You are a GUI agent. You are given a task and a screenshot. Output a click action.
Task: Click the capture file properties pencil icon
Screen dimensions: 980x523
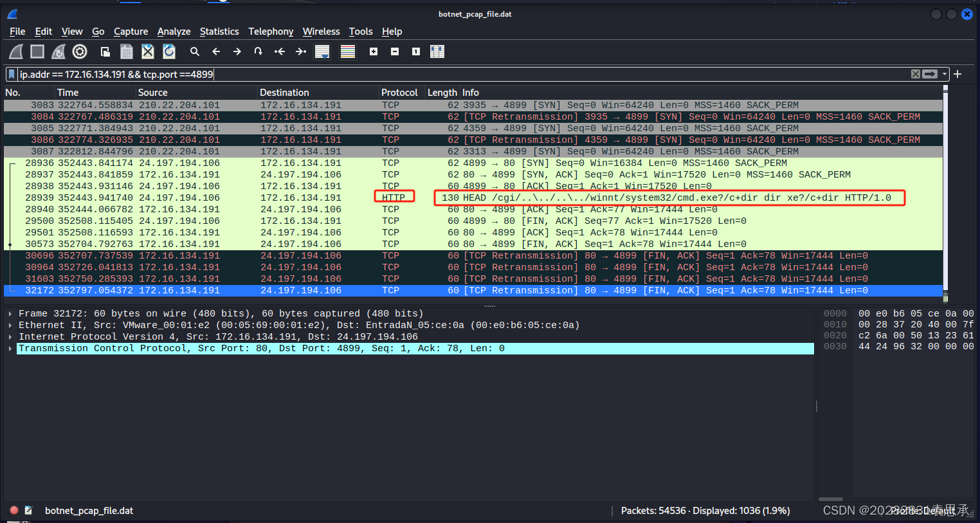(x=28, y=510)
